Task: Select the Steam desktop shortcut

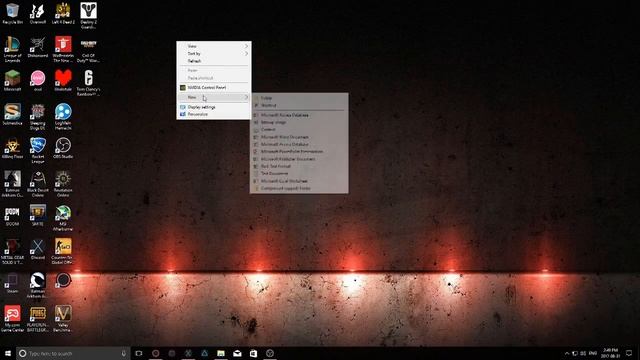Action: 12,283
